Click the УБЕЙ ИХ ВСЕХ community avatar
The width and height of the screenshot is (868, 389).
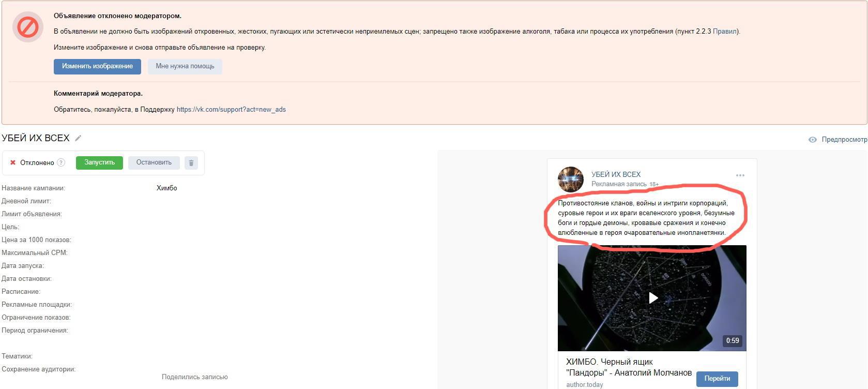pyautogui.click(x=571, y=179)
